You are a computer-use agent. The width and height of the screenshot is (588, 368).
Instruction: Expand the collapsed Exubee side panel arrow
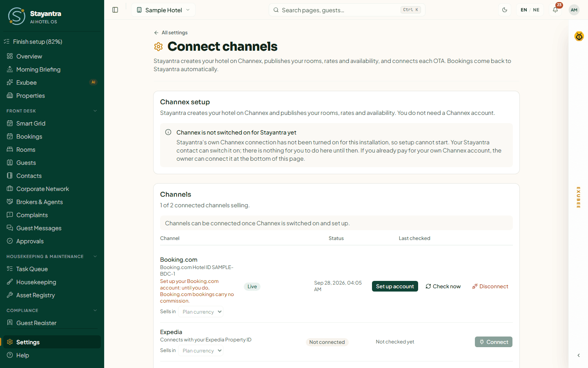click(579, 355)
